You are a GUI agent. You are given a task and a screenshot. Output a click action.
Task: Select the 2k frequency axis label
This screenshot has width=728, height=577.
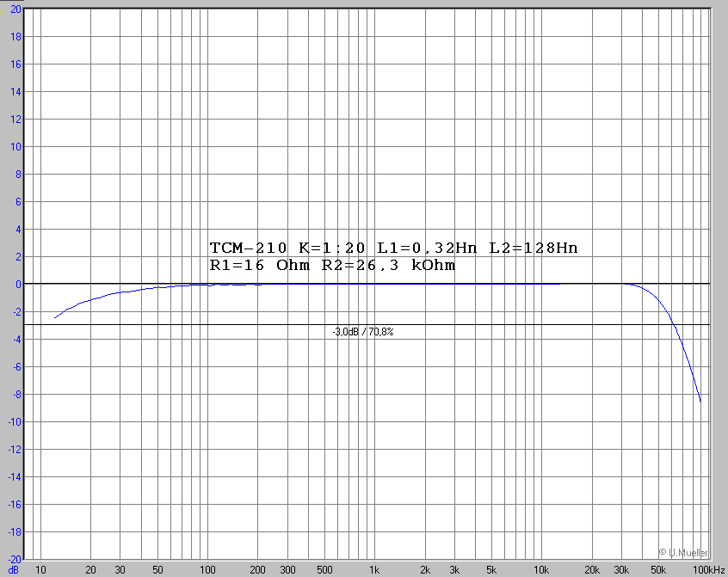pos(425,569)
